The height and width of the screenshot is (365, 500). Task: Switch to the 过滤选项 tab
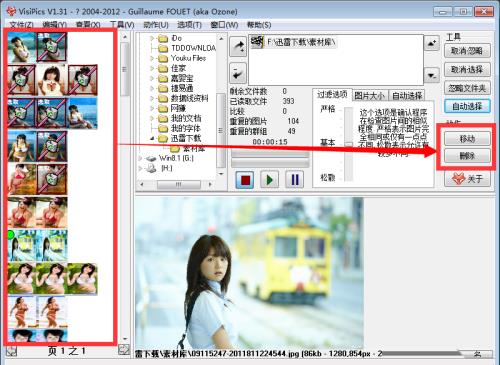(332, 95)
